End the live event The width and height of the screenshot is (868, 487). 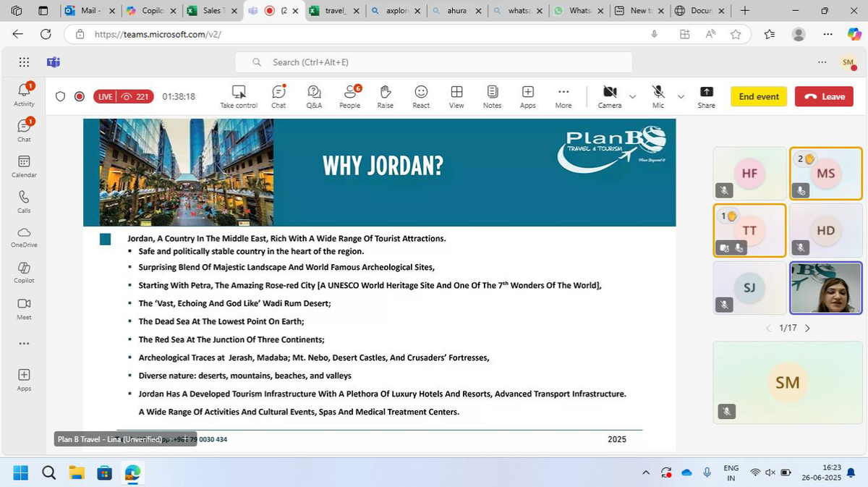point(758,96)
